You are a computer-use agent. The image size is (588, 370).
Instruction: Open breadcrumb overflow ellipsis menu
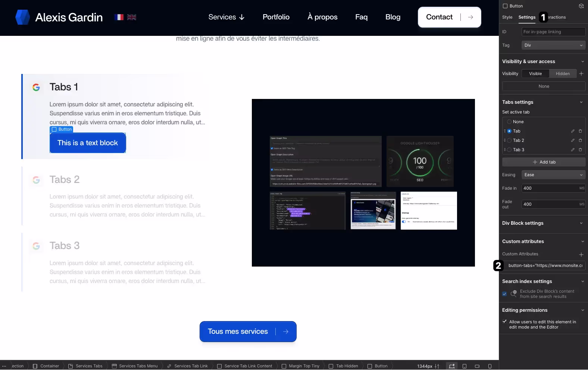(x=4, y=366)
